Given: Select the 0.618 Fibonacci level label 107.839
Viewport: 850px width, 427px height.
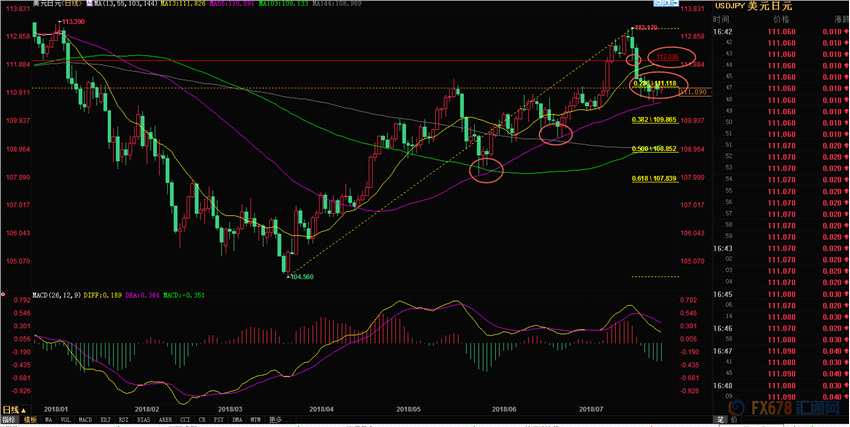Looking at the screenshot, I should pyautogui.click(x=655, y=178).
